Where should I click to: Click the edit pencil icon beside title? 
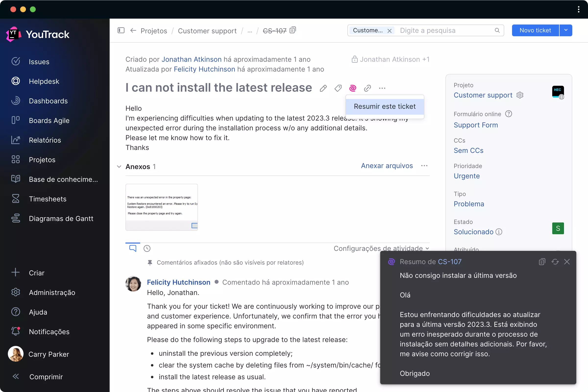click(x=323, y=88)
